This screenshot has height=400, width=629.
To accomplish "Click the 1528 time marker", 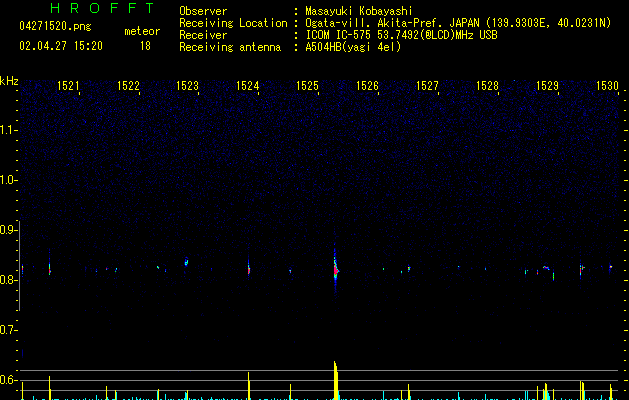I will click(487, 86).
